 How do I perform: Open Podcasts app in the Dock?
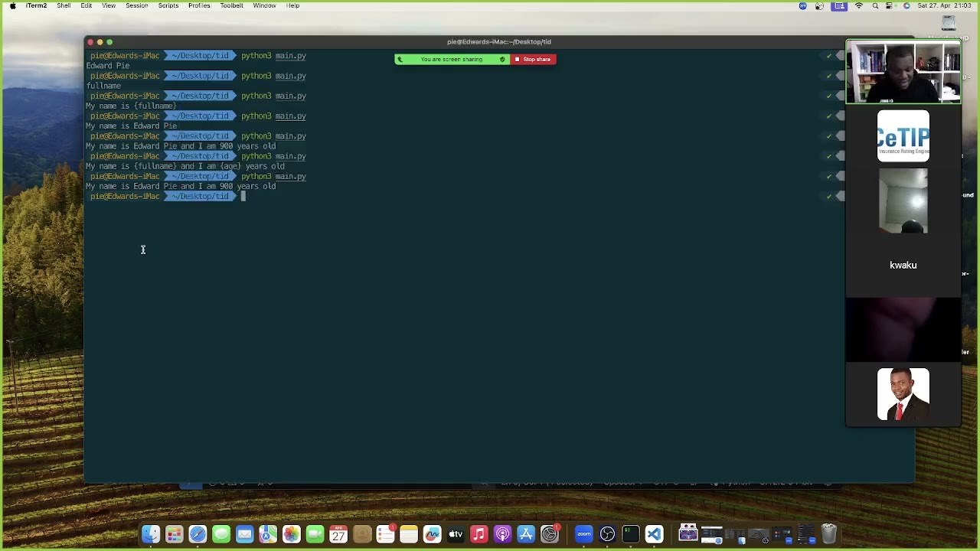pyautogui.click(x=502, y=533)
